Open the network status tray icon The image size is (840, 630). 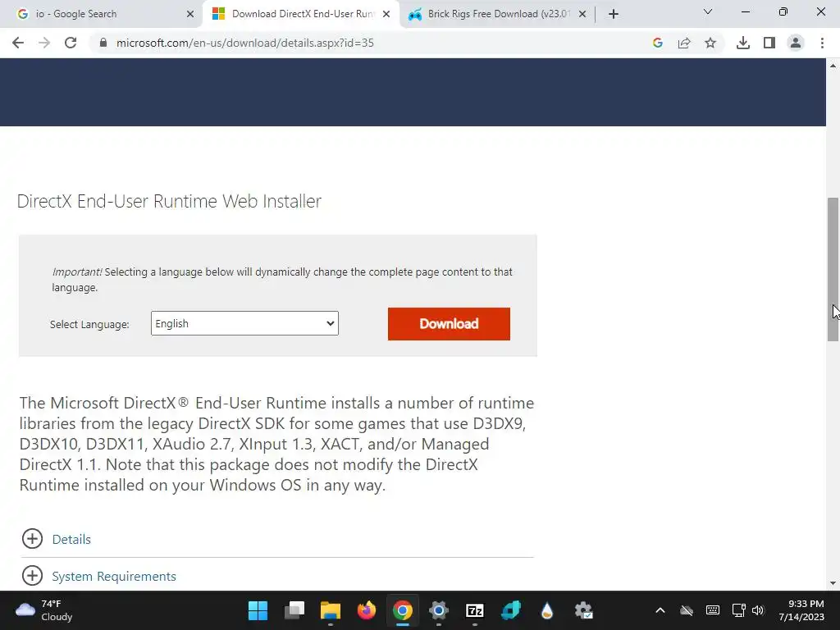(739, 610)
